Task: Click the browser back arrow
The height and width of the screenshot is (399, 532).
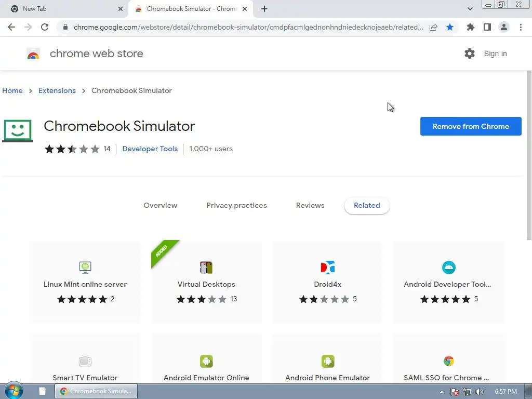Action: pyautogui.click(x=11, y=27)
